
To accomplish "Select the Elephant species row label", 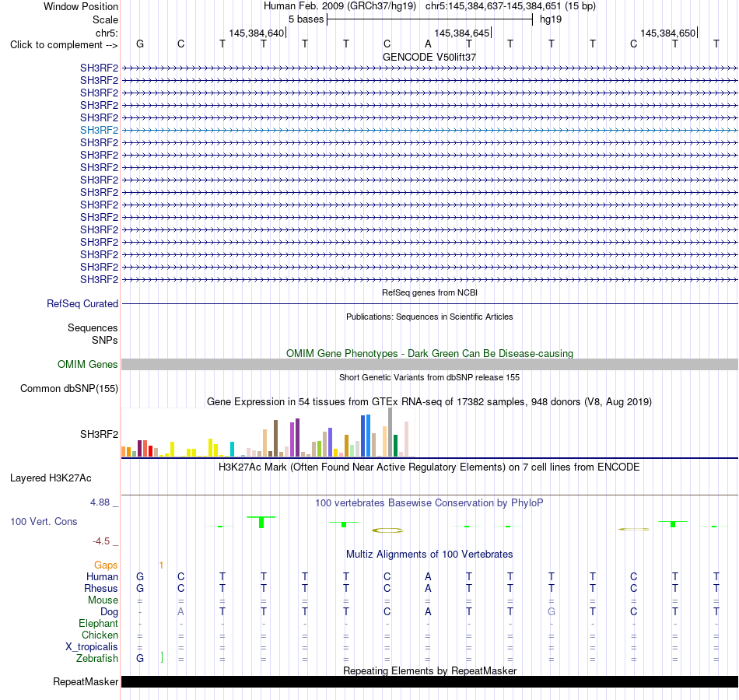I will pyautogui.click(x=99, y=624).
